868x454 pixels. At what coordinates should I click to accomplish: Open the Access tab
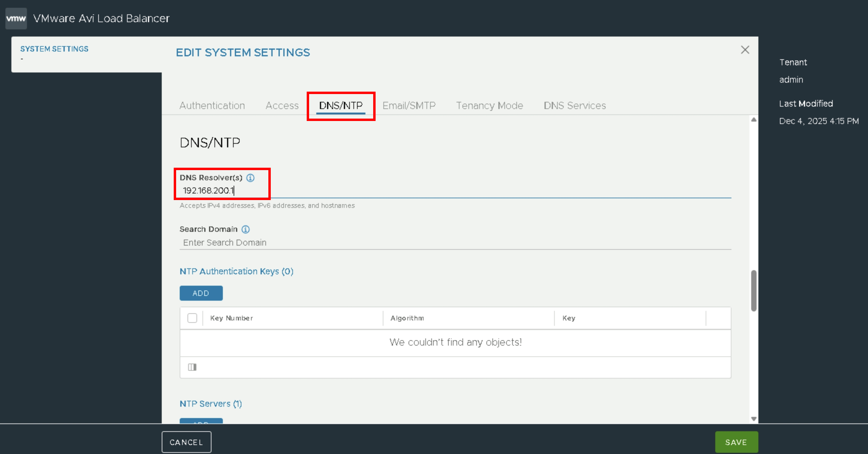(282, 105)
